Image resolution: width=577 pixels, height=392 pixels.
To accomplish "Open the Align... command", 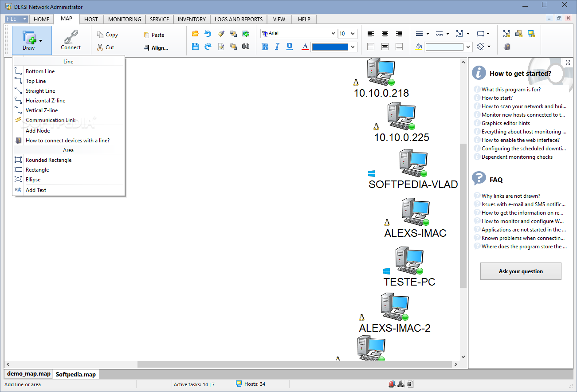I will pyautogui.click(x=156, y=48).
